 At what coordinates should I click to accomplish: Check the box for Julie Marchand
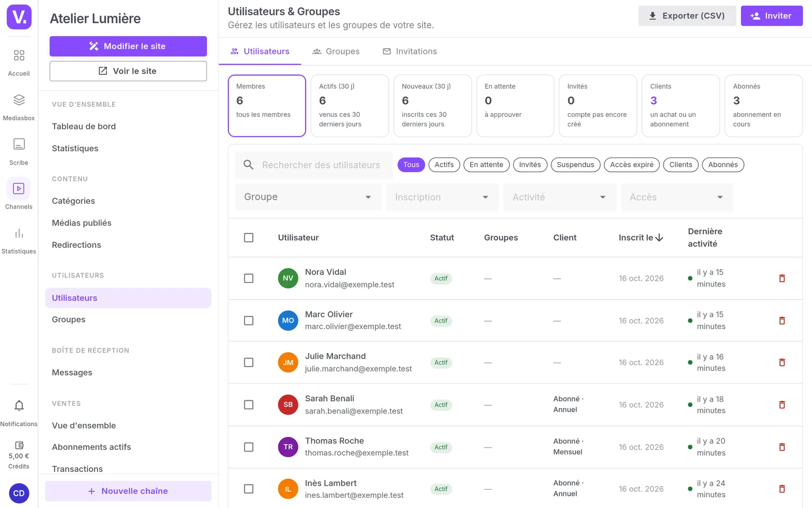click(x=249, y=363)
